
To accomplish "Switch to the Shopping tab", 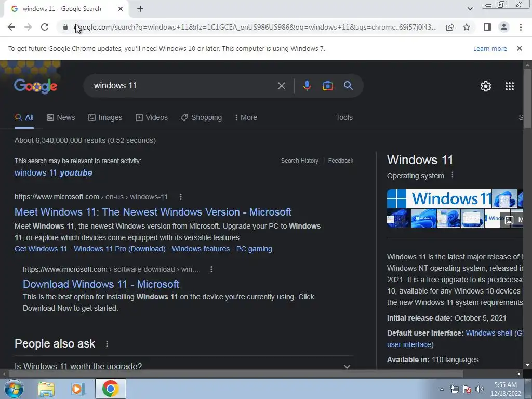I will click(201, 117).
